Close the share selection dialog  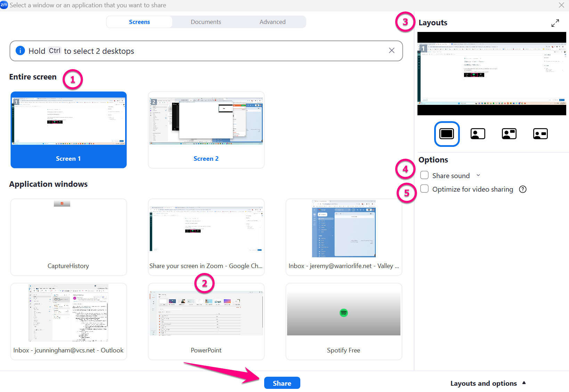pyautogui.click(x=561, y=5)
